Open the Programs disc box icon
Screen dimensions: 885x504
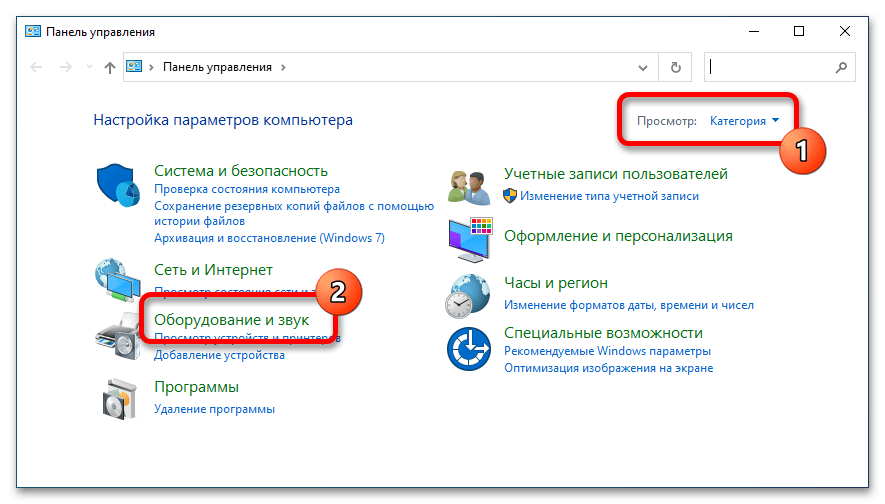(x=120, y=399)
